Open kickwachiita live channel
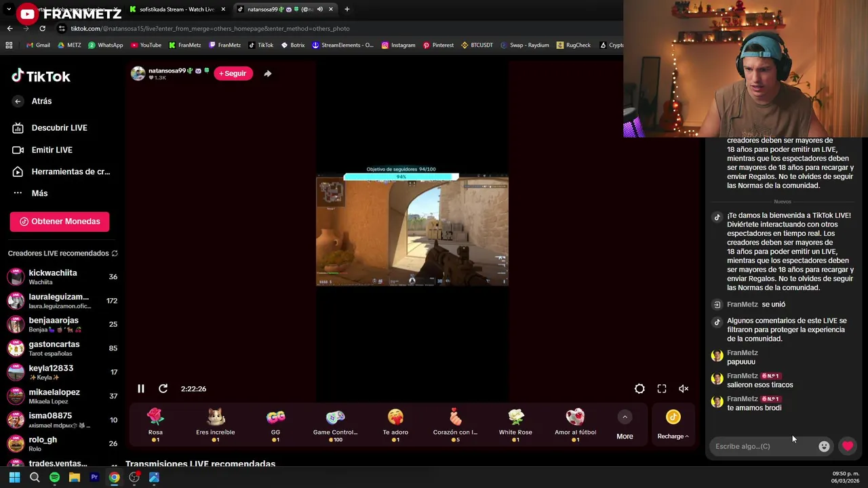The height and width of the screenshot is (488, 868). tap(62, 277)
